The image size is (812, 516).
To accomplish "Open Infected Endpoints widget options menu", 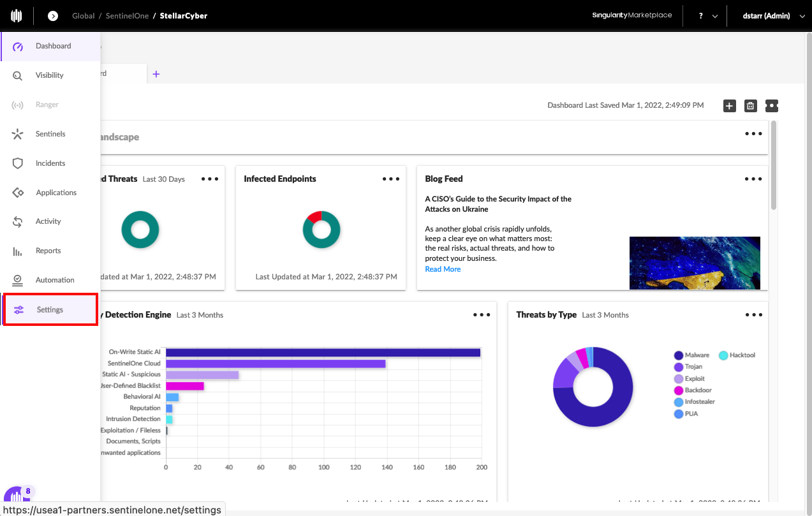I will 391,179.
